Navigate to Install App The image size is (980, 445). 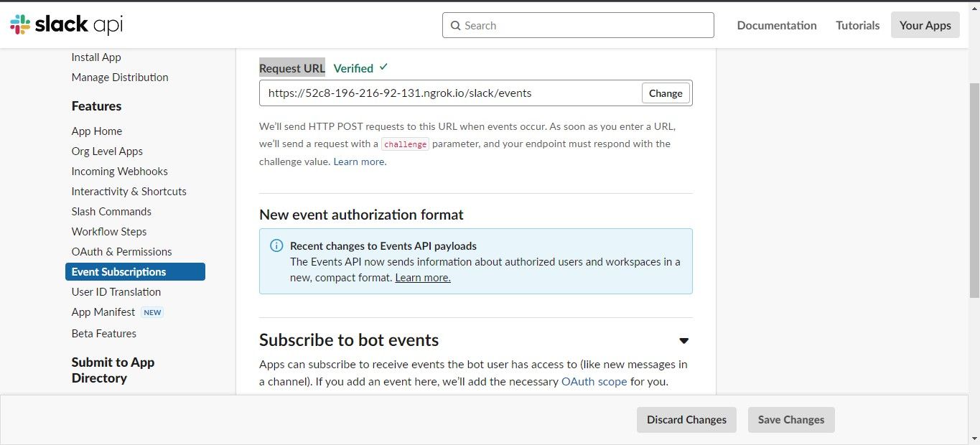pos(95,57)
